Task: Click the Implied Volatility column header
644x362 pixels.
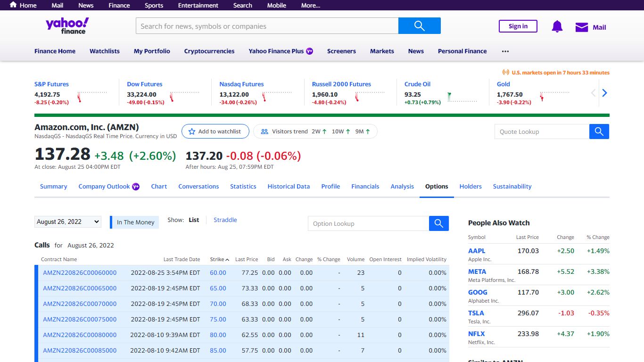Action: click(x=426, y=259)
